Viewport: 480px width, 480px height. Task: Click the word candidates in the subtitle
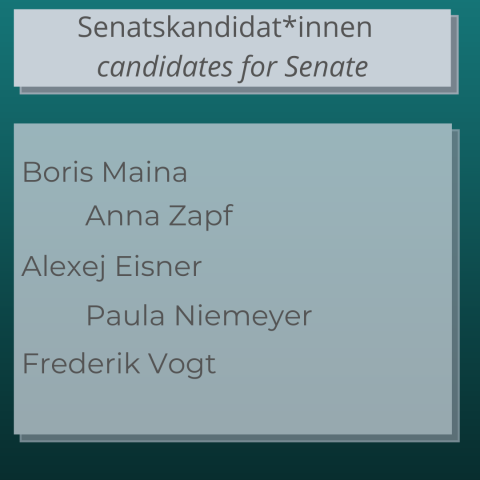165,67
